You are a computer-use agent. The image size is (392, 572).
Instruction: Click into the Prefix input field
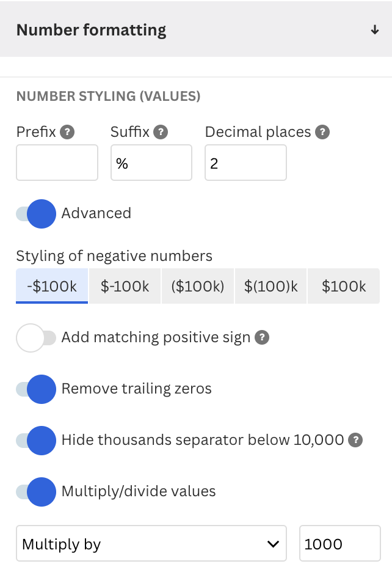point(57,163)
